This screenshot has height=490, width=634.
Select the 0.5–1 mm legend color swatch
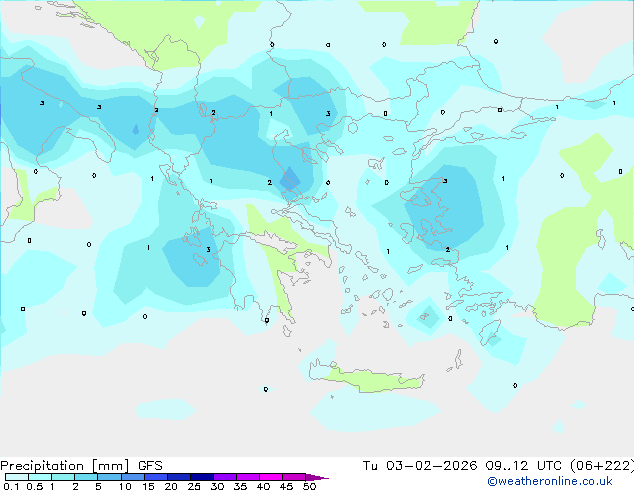coord(40,477)
